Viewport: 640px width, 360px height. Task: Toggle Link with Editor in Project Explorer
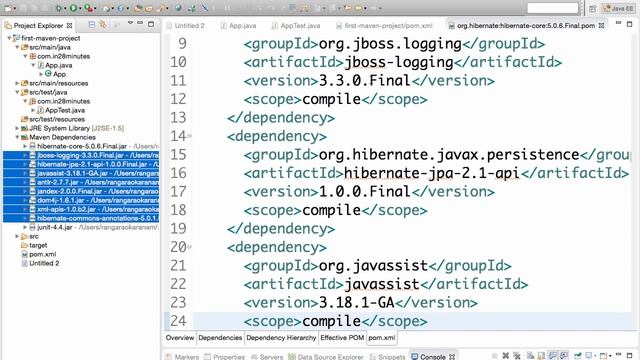pos(103,25)
